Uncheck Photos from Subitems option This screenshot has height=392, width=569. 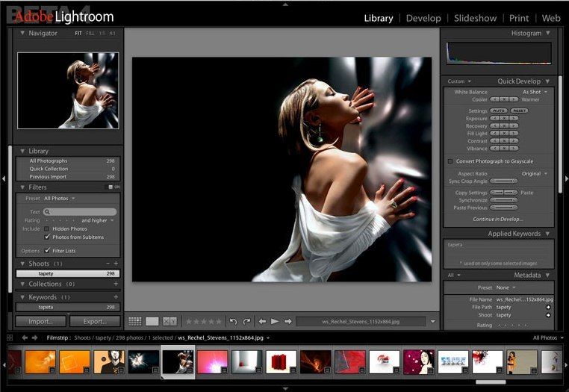47,237
